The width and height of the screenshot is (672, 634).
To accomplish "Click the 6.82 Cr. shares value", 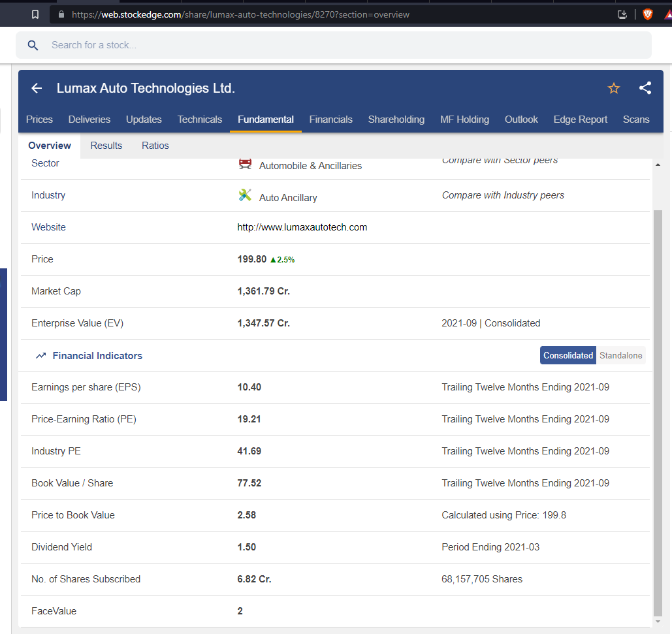I will 255,579.
